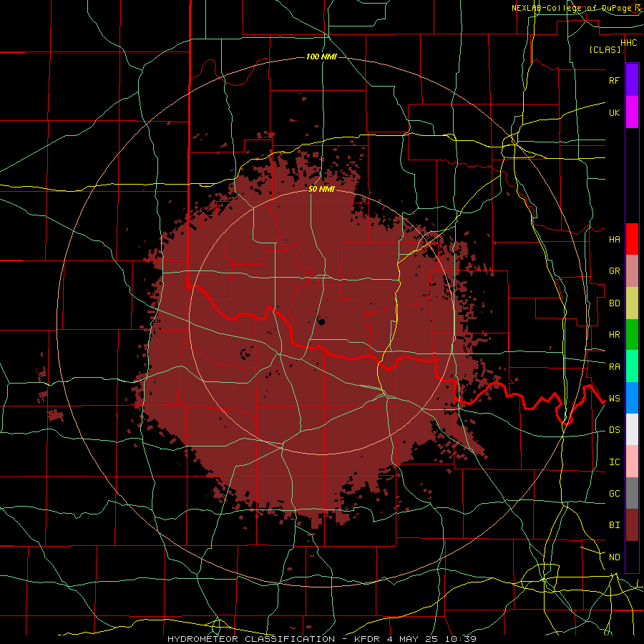Click the GC legend label
The image size is (644, 644).
point(614,494)
